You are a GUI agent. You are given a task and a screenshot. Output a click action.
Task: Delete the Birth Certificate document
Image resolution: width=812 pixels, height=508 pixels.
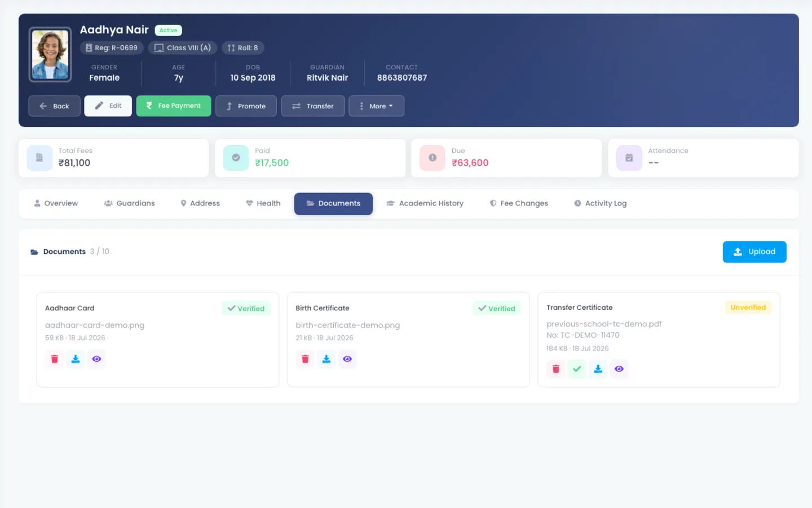point(305,359)
